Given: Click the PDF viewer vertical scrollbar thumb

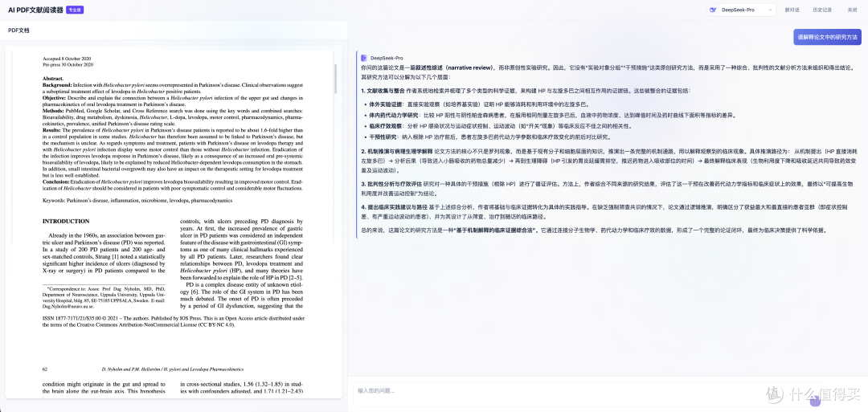Looking at the screenshot, I should (x=335, y=79).
